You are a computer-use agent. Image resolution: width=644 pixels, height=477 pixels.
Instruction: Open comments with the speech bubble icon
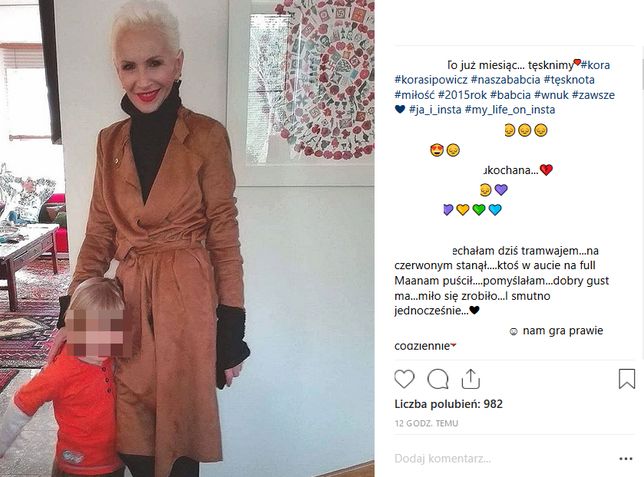438,379
